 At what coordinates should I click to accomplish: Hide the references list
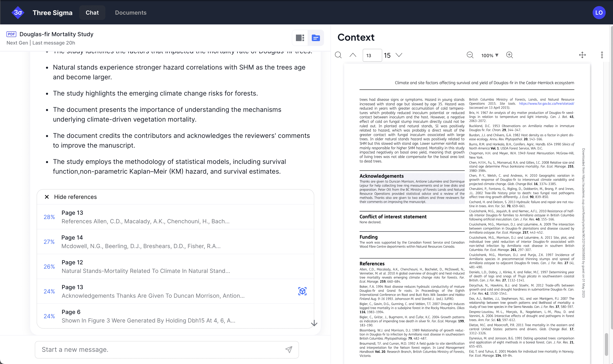pos(71,197)
